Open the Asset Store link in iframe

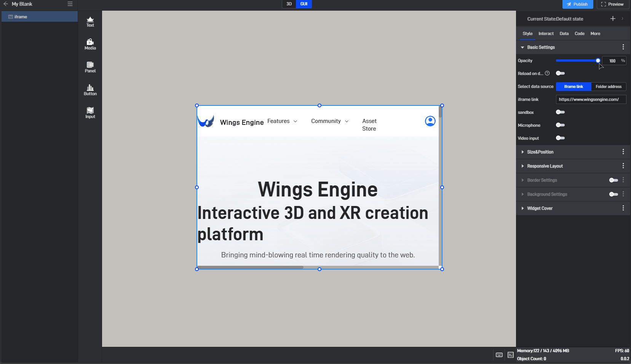click(x=369, y=125)
